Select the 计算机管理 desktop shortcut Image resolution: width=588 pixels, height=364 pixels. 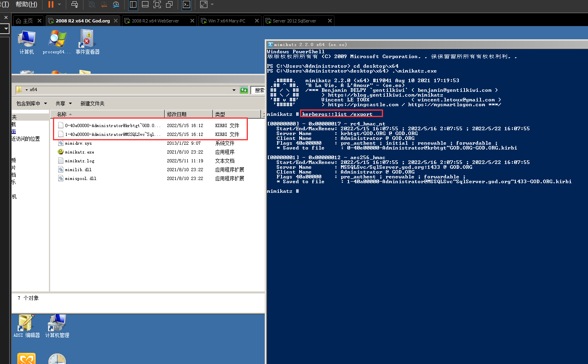pos(57,326)
